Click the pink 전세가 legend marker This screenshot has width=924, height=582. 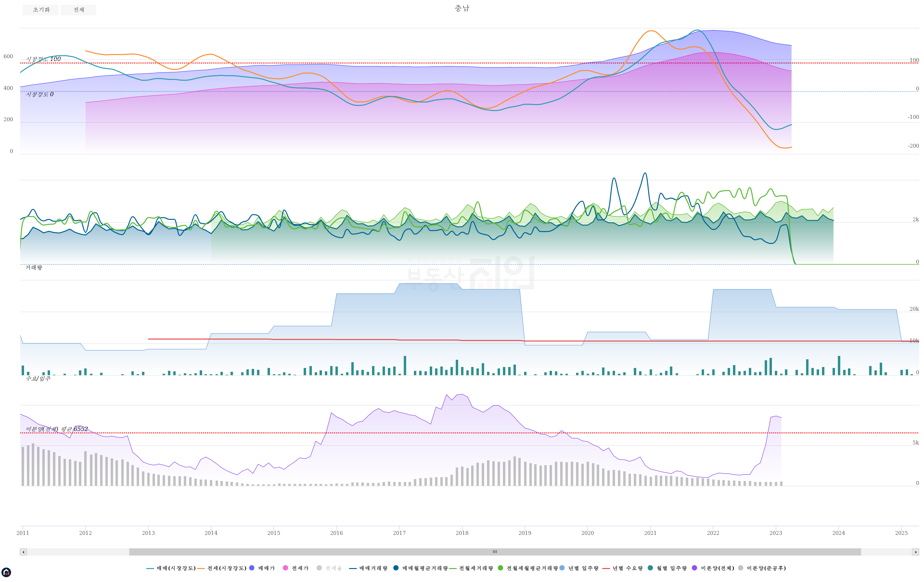(x=285, y=568)
